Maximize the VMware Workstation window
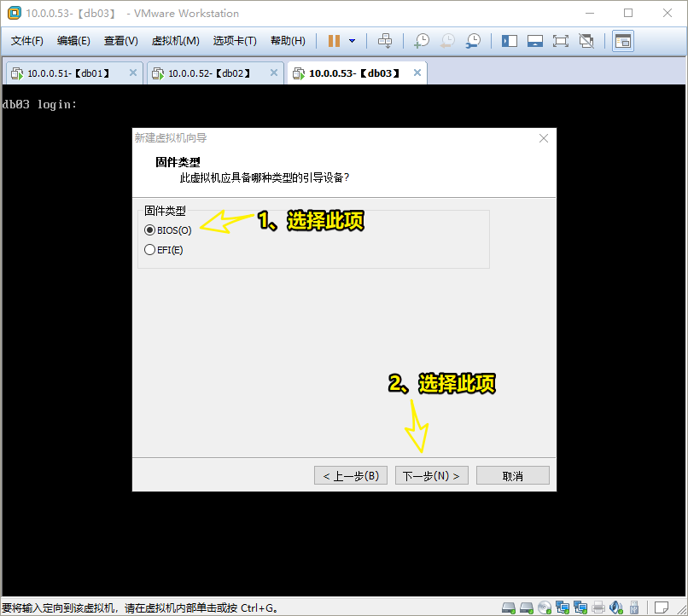The width and height of the screenshot is (688, 616). [628, 13]
